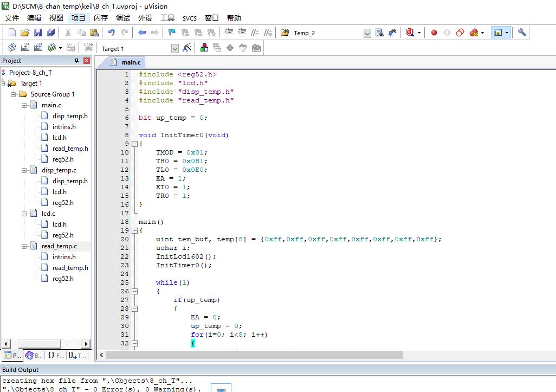Save the current file
556x392 pixels.
click(38, 33)
